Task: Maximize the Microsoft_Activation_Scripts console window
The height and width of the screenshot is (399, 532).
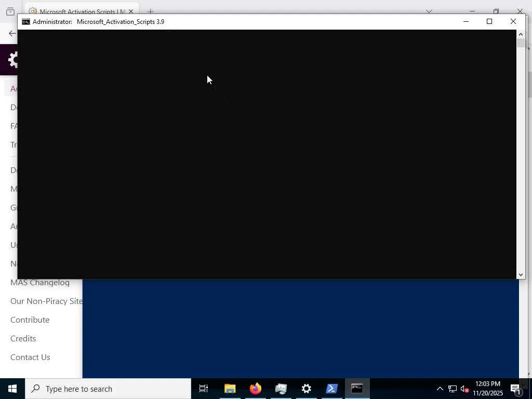Action: (x=489, y=21)
